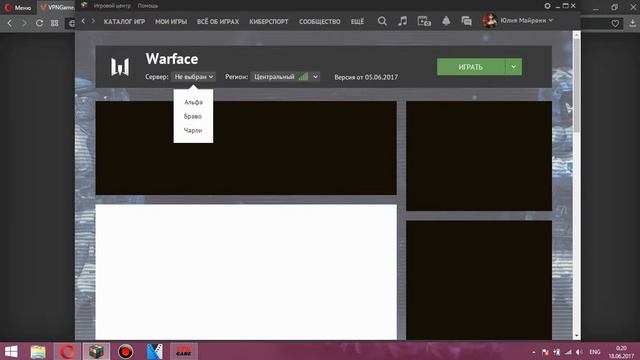Click the Warface game logo
This screenshot has height=360, width=640.
point(120,67)
